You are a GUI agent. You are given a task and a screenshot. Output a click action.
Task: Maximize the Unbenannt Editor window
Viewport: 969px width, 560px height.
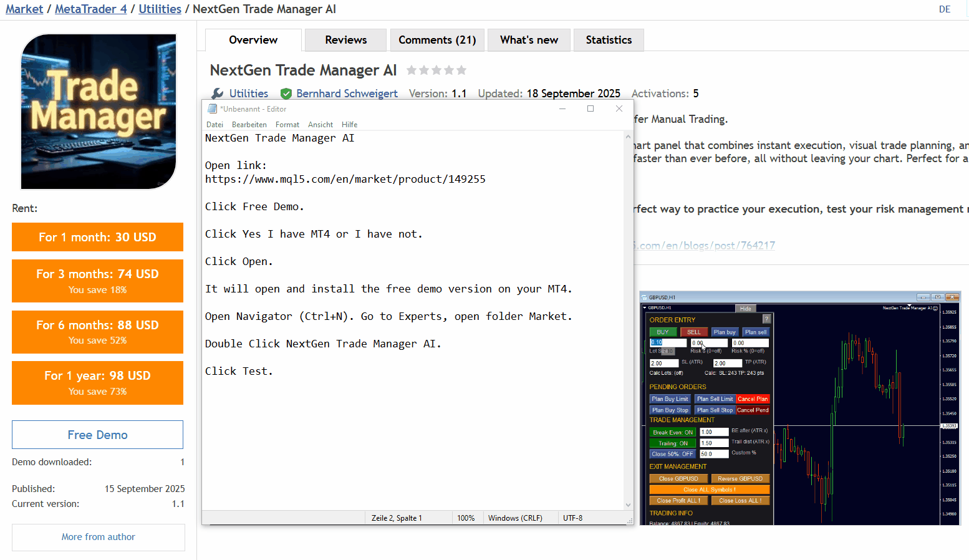point(591,109)
